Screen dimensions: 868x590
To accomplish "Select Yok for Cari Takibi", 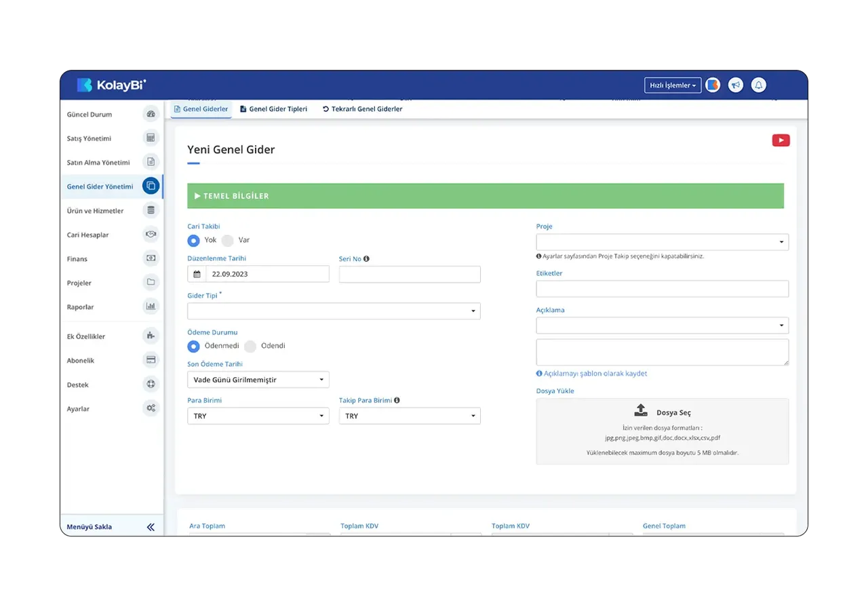I will pos(193,240).
